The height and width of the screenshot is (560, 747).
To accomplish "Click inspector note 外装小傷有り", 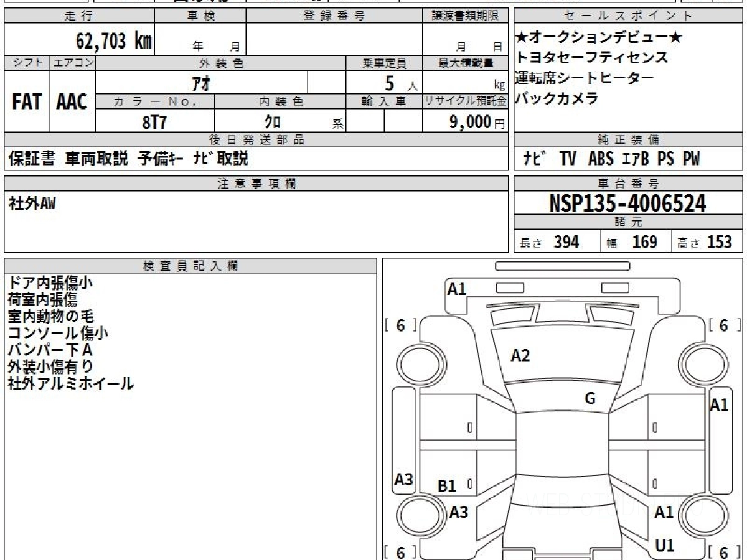I will coord(51,366).
